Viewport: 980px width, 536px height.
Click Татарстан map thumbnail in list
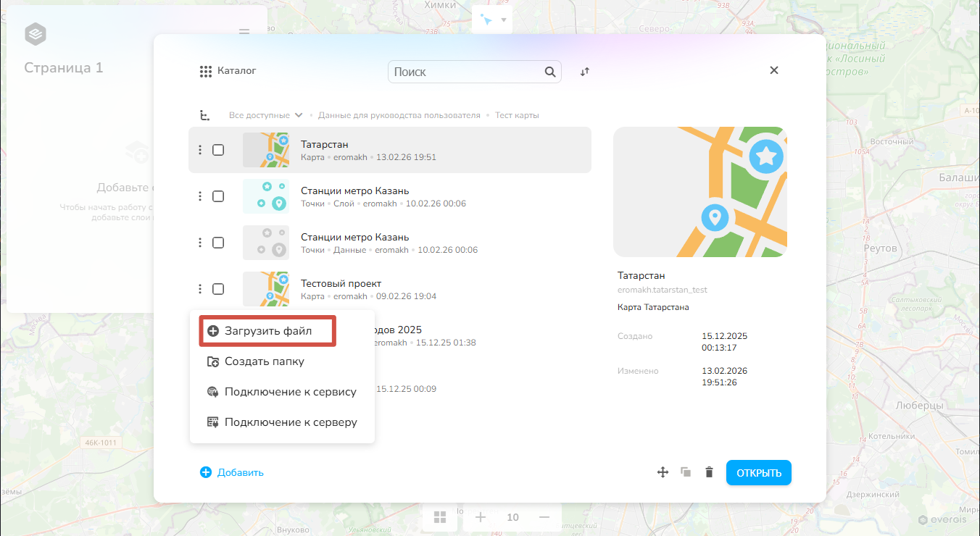(x=266, y=150)
